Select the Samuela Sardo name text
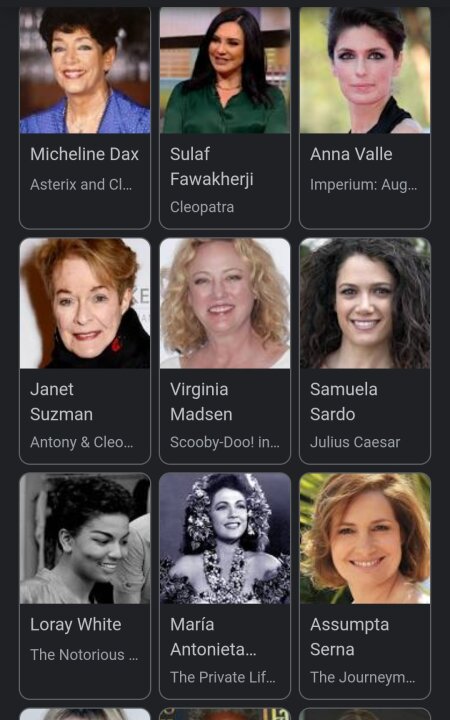The image size is (450, 720). 344,402
